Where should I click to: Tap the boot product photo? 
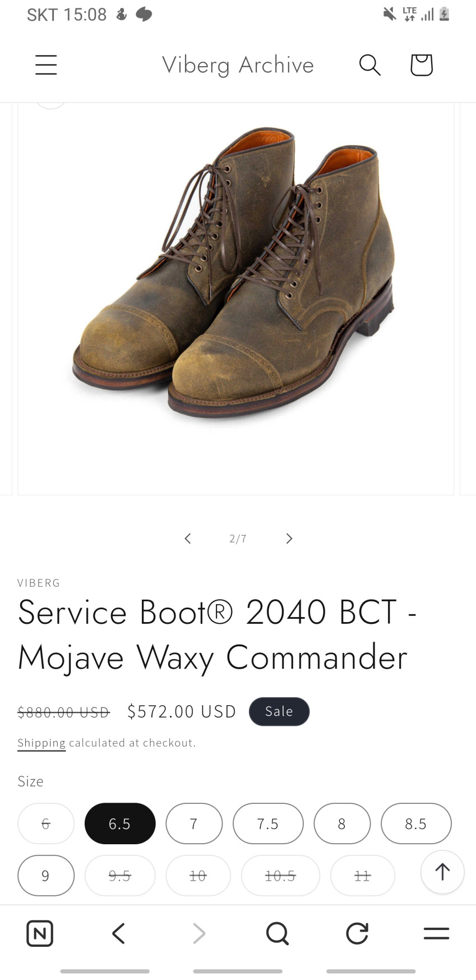[236, 275]
